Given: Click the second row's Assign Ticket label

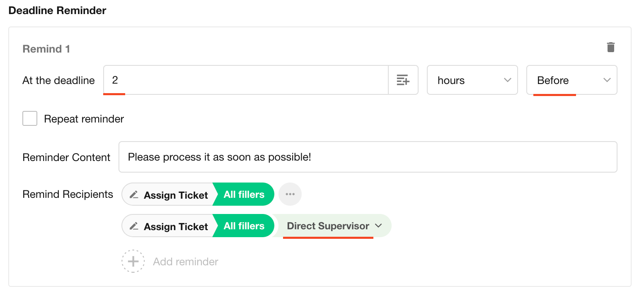Looking at the screenshot, I should click(x=176, y=226).
